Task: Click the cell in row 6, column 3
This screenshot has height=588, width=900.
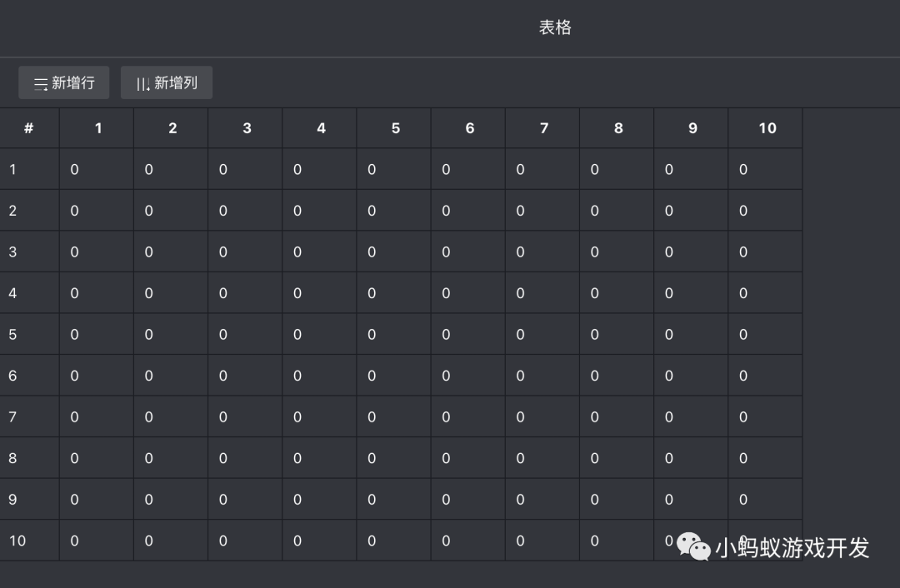Action: 245,376
